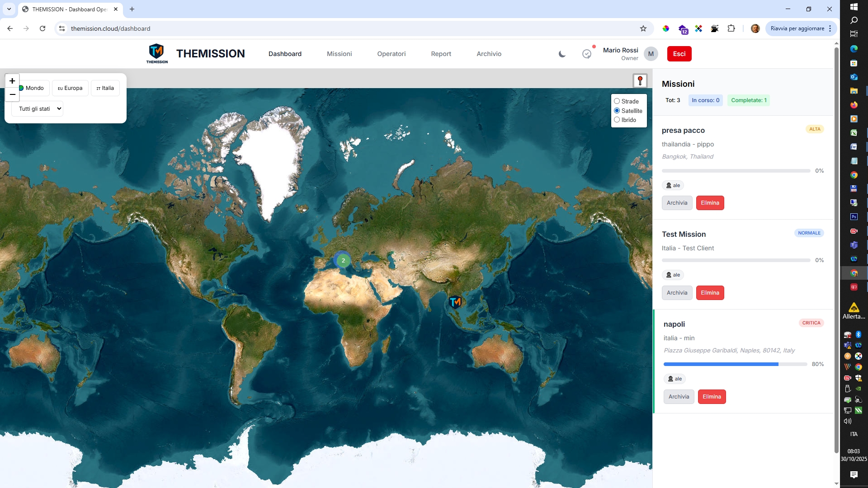
Task: Go to the Missioni menu item
Action: pyautogui.click(x=339, y=54)
